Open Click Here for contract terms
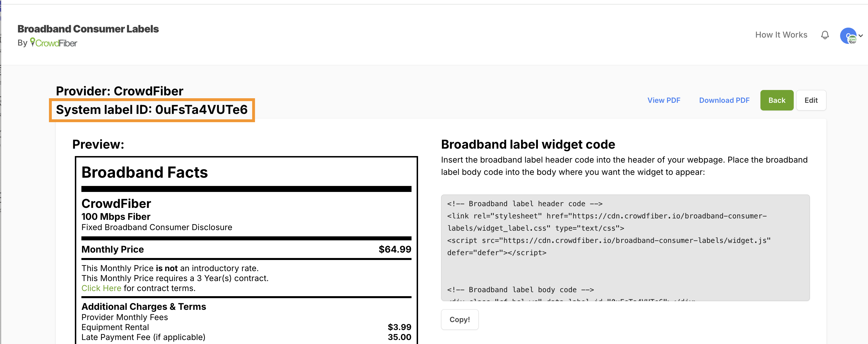 coord(101,288)
